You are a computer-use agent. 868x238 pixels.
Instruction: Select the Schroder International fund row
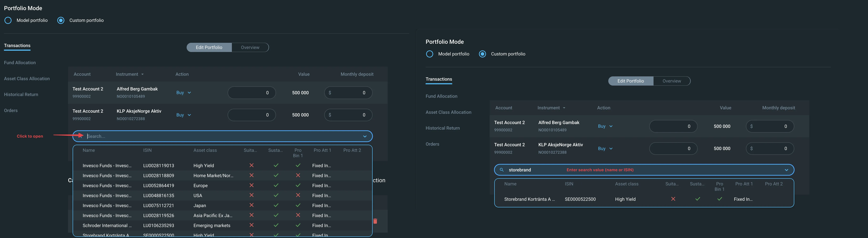(222, 225)
